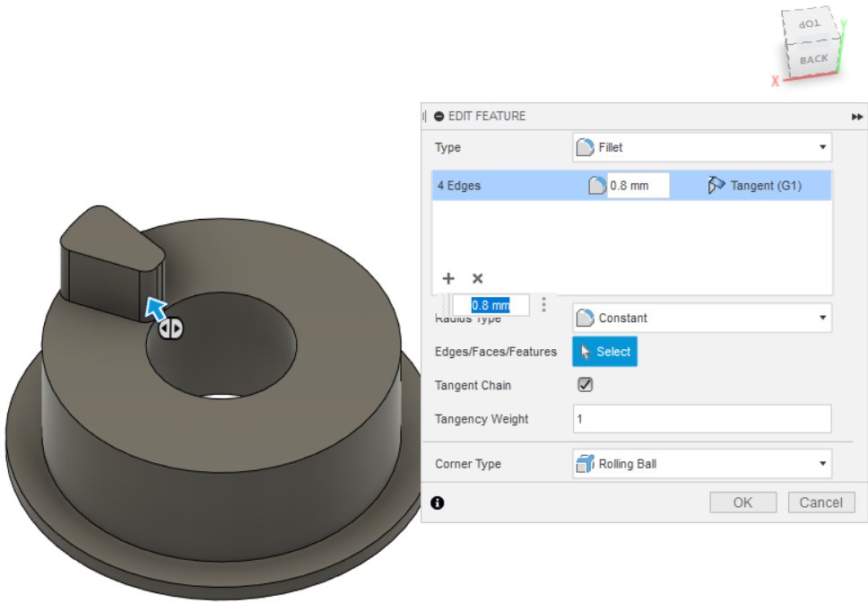Add a new selection set with plus icon
Screen dimensions: 868x603
(448, 279)
